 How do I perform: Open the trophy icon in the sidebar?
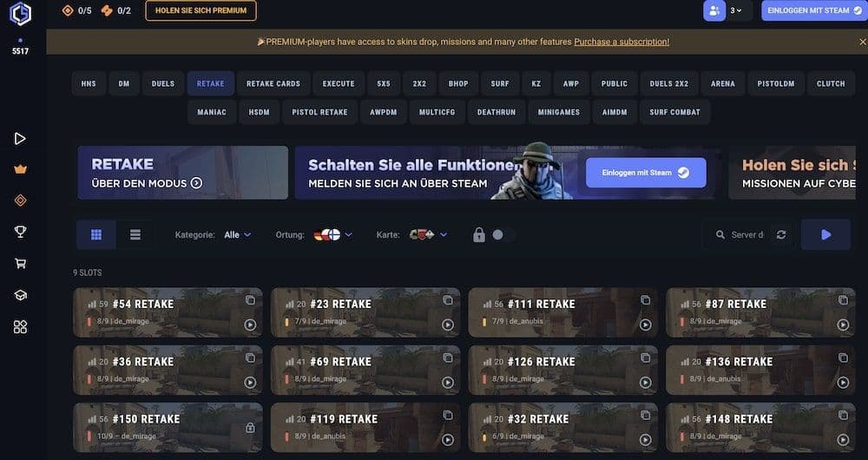(x=21, y=232)
